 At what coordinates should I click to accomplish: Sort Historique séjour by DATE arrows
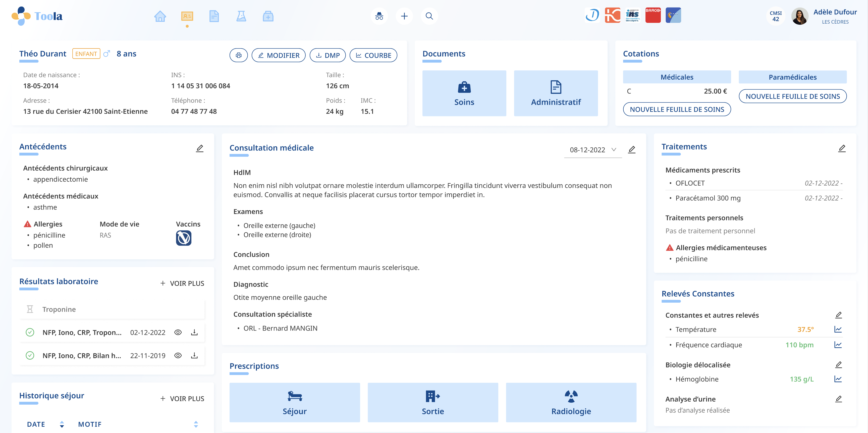coord(62,424)
